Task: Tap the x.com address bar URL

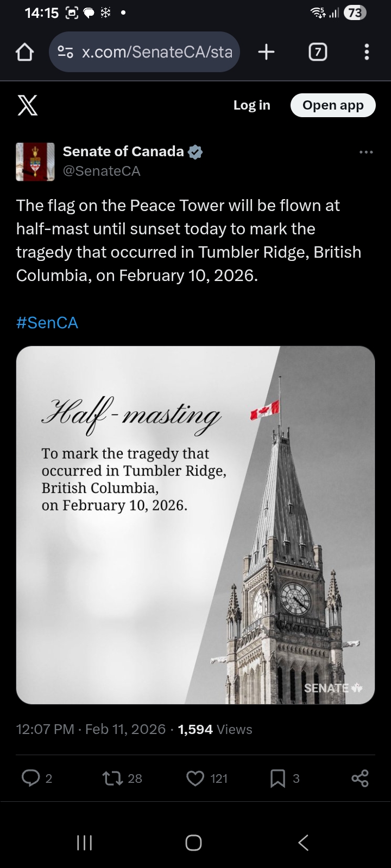Action: coord(156,52)
